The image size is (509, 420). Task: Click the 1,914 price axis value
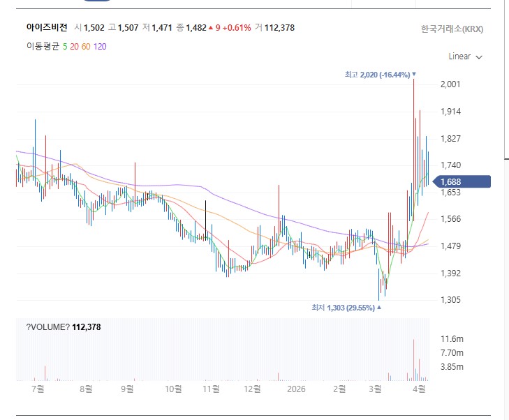(450, 112)
